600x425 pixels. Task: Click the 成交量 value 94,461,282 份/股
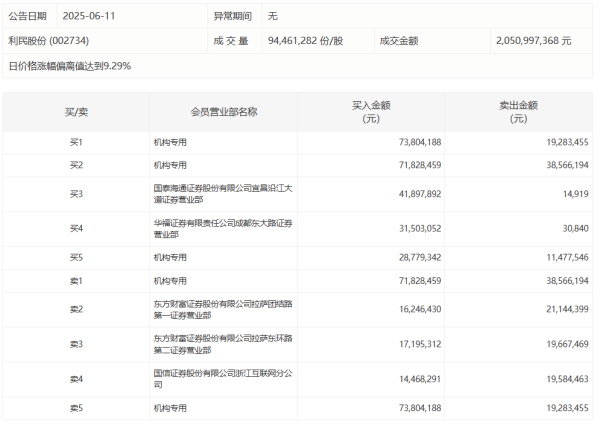click(x=305, y=41)
